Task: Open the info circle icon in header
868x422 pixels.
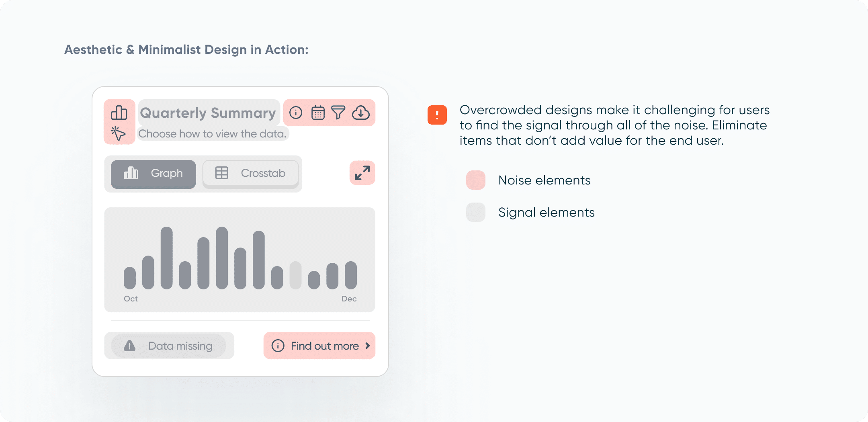Action: [296, 113]
